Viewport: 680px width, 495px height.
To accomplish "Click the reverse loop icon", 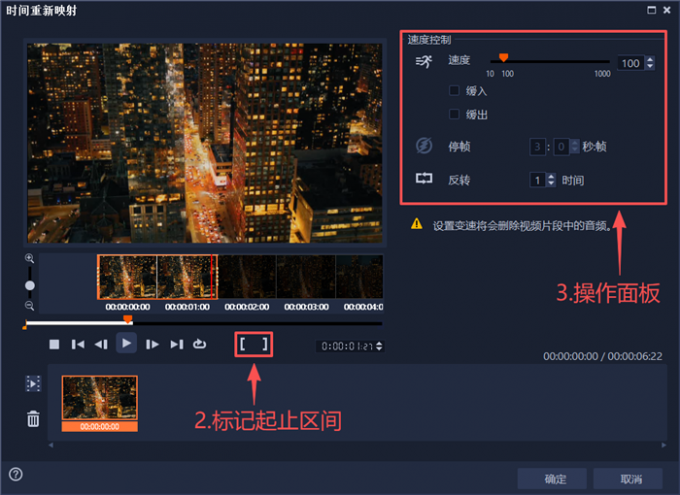I will pyautogui.click(x=424, y=178).
